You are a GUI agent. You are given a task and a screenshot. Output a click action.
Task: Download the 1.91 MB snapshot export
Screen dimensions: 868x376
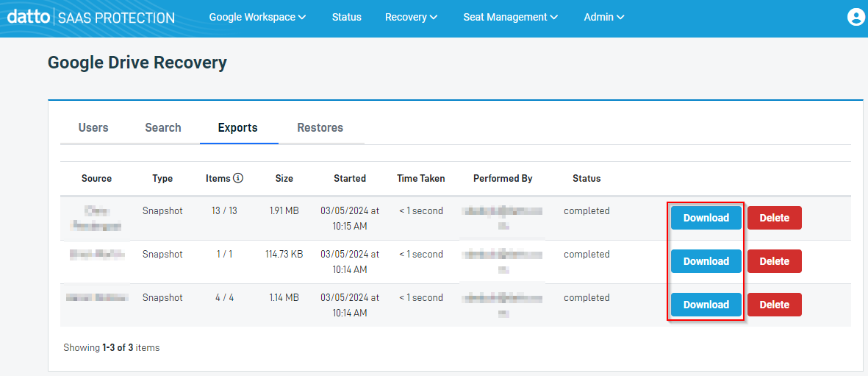[706, 218]
